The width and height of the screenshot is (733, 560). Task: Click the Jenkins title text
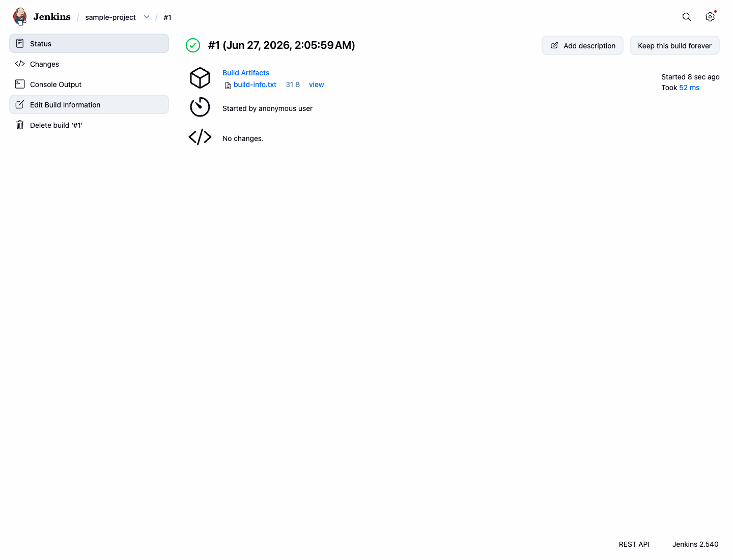52,17
